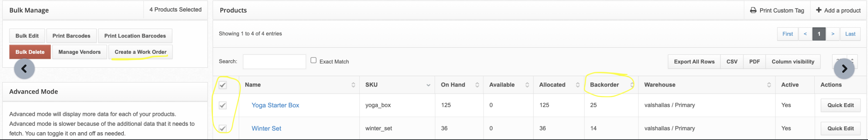Open the Winter Set product link
Image resolution: width=868 pixels, height=140 pixels.
(266, 129)
